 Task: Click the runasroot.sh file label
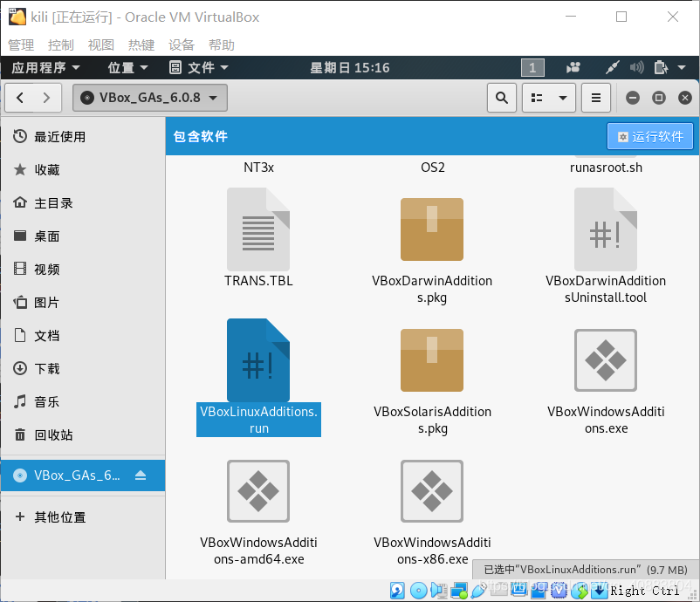pos(606,168)
